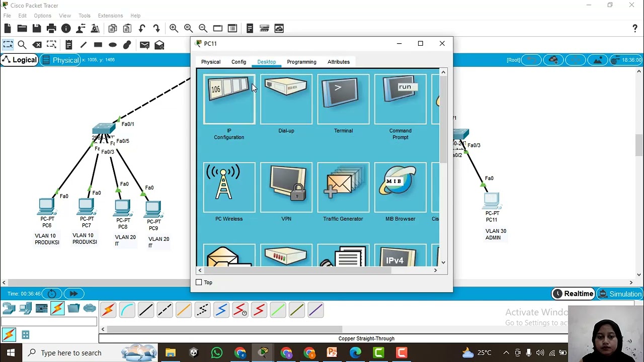The width and height of the screenshot is (644, 362).
Task: Click the Windows Start button
Action: 11,353
